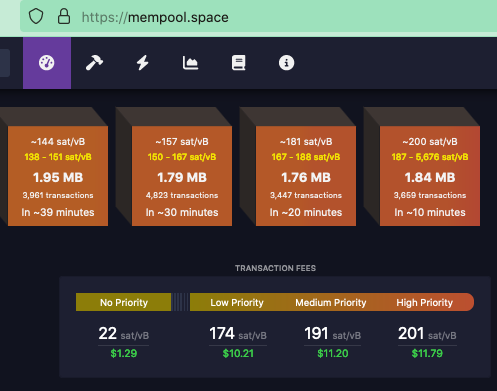Click the $11.79 fee price
This screenshot has width=497, height=391.
click(427, 353)
